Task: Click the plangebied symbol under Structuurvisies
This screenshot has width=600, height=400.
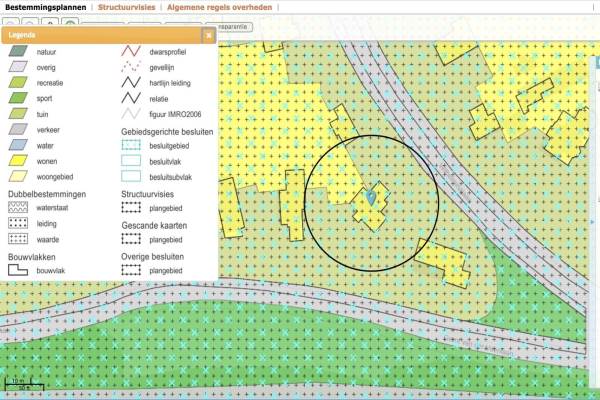Action: click(x=131, y=209)
